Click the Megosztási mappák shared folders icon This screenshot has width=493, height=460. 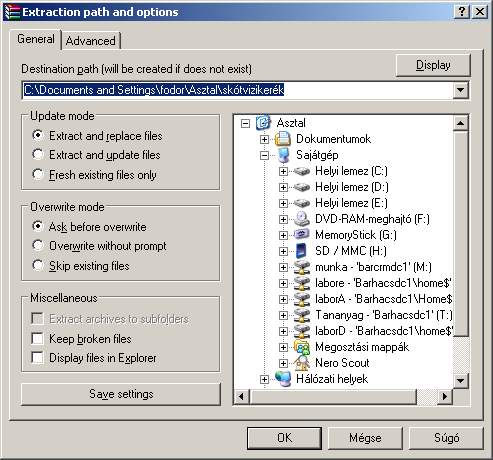point(302,347)
